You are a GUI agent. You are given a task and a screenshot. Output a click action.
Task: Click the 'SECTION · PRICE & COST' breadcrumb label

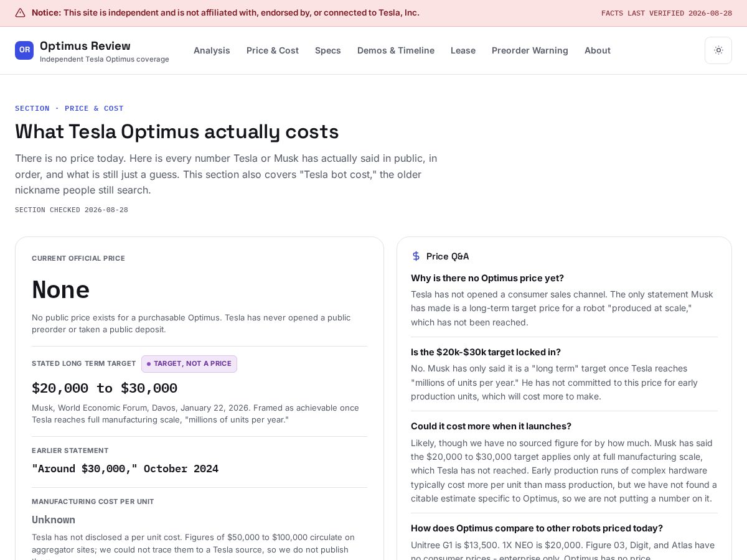[x=69, y=108]
